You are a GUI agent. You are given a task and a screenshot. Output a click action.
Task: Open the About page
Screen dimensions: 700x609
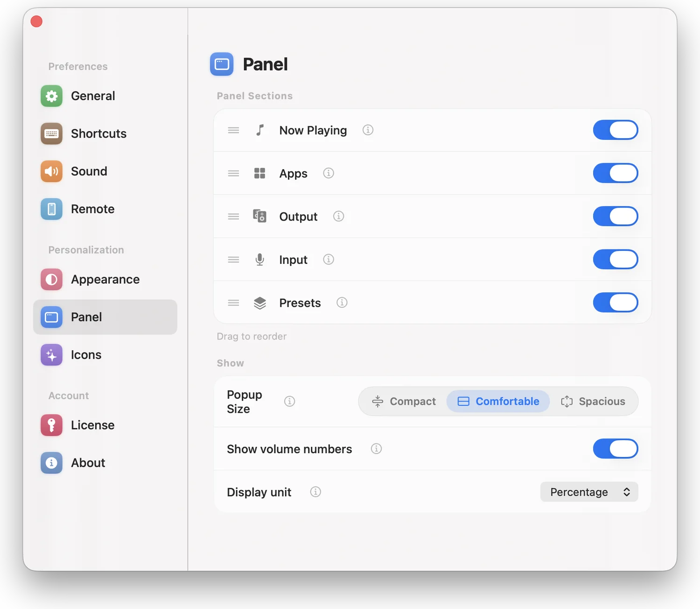coord(105,463)
